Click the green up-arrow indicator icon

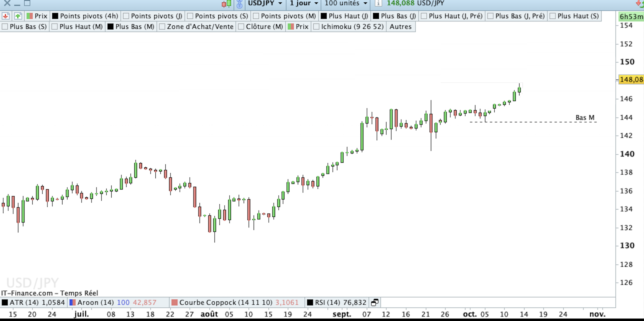pyautogui.click(x=18, y=16)
